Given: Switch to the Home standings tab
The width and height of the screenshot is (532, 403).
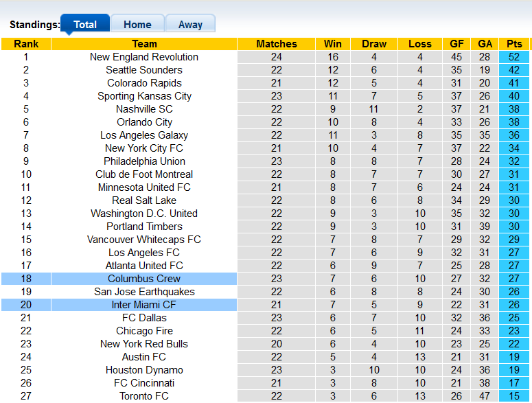Looking at the screenshot, I should (137, 24).
